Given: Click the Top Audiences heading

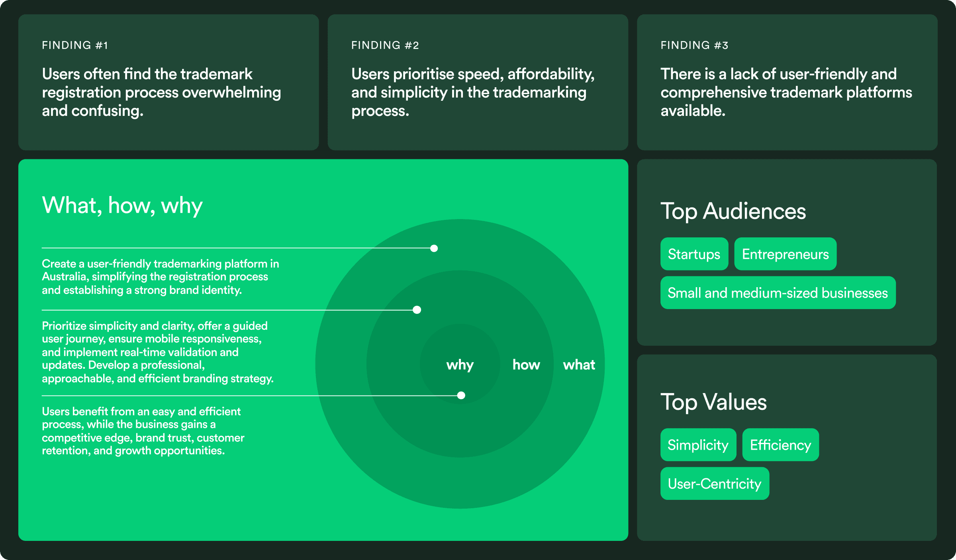Looking at the screenshot, I should pos(733,211).
